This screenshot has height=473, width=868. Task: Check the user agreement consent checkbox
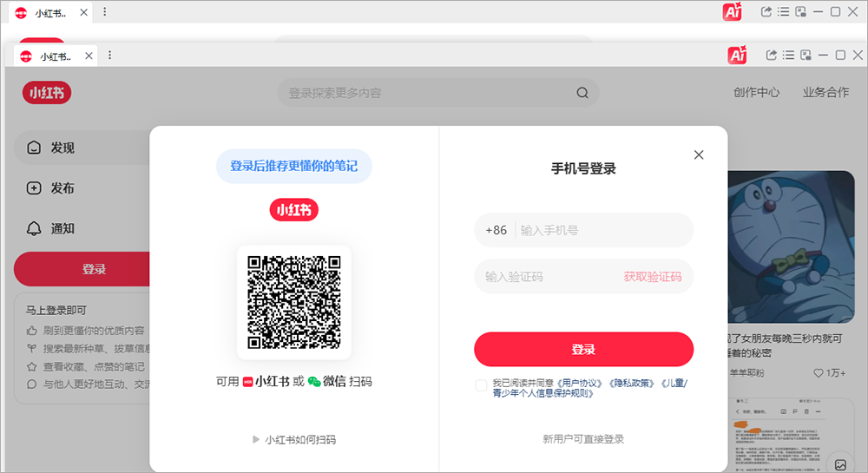482,386
